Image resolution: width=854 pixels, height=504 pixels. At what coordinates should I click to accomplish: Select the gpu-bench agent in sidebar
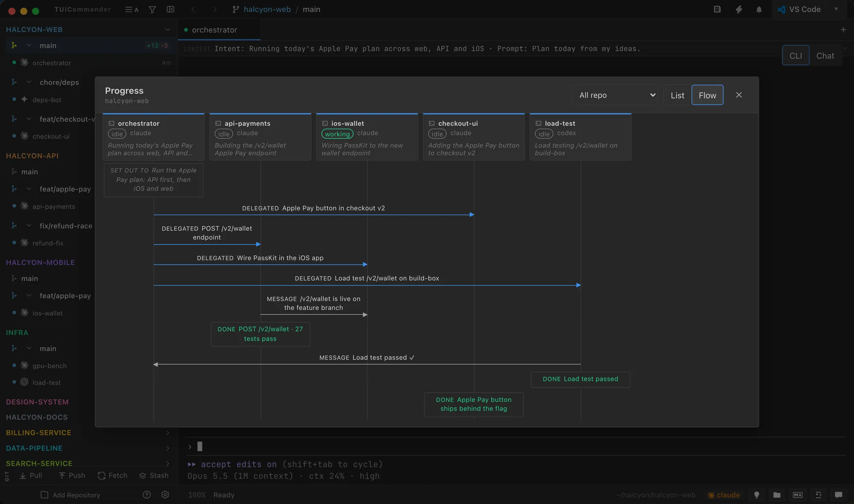click(x=50, y=366)
